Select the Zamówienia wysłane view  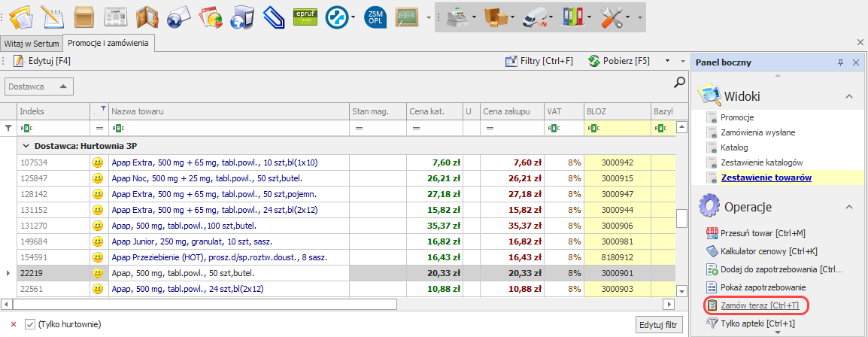(x=757, y=132)
